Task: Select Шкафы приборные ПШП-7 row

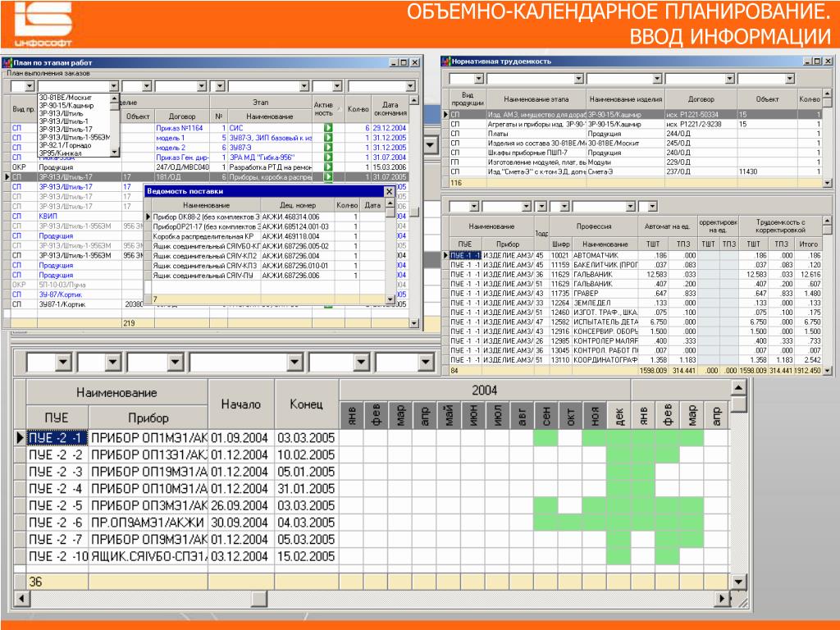Action: click(634, 153)
